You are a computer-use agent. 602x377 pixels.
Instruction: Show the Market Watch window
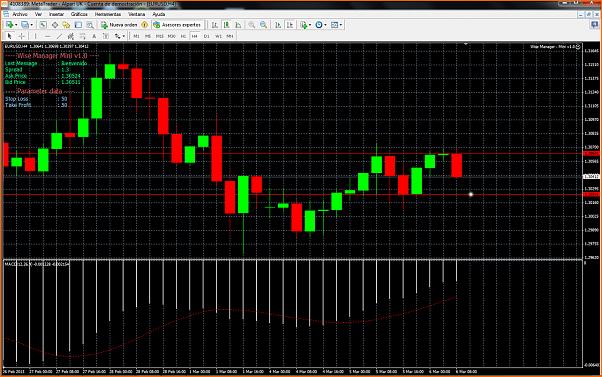(43, 25)
